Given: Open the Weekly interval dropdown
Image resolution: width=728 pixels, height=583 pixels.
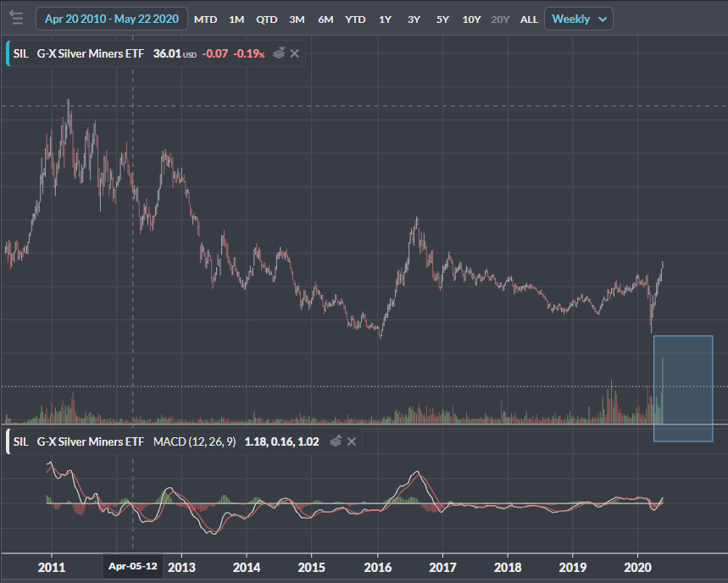Looking at the screenshot, I should pyautogui.click(x=579, y=19).
